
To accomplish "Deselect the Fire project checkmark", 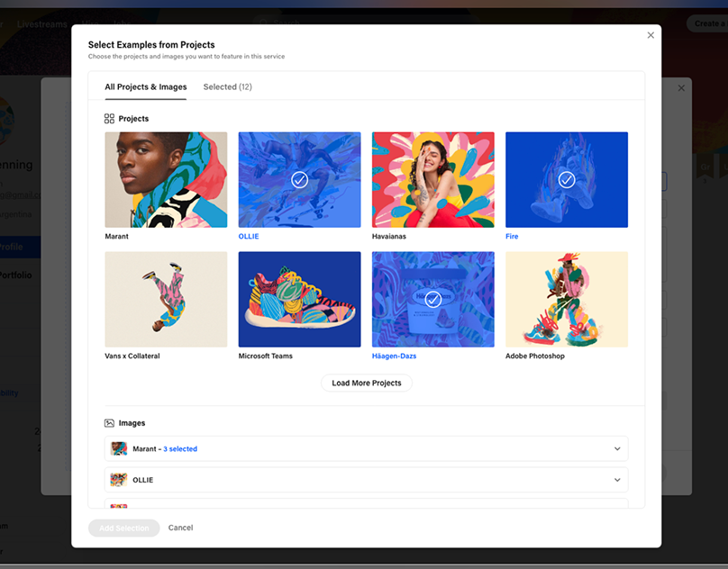I will (566, 179).
